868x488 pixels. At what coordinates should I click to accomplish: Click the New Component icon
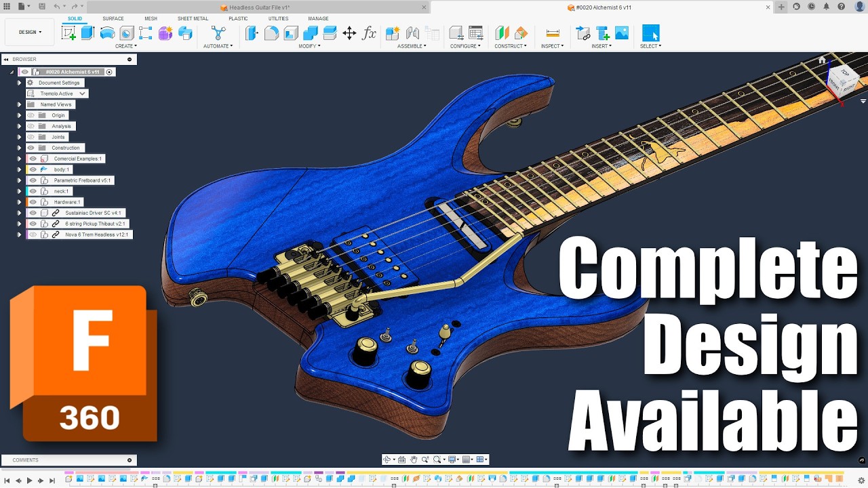(393, 33)
